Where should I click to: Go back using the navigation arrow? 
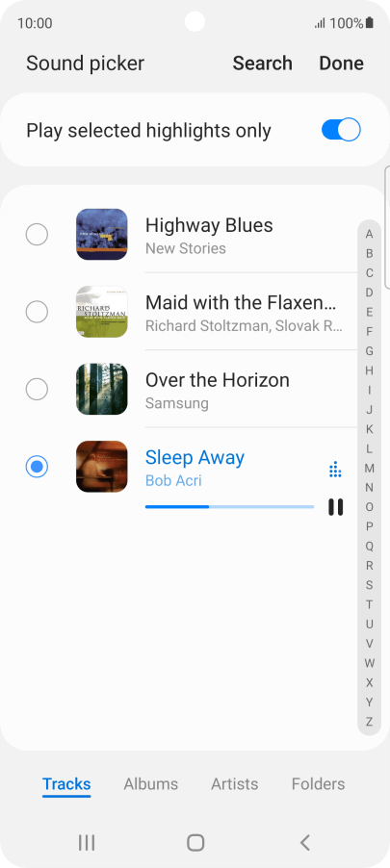click(x=304, y=843)
